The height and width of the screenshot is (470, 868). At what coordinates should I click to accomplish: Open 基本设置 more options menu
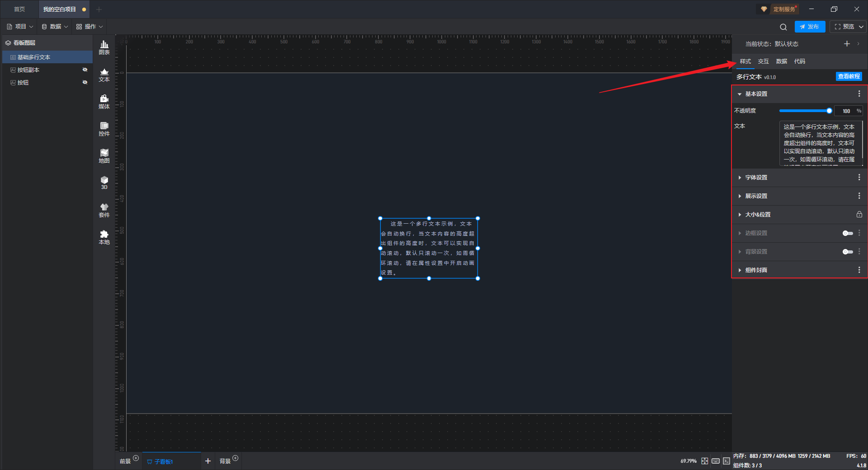(x=859, y=94)
